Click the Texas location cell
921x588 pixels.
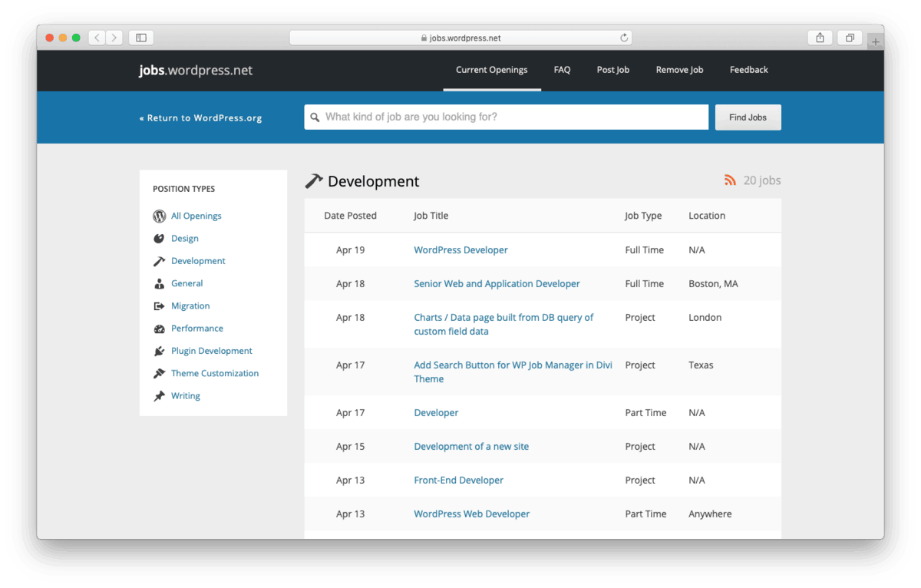701,365
